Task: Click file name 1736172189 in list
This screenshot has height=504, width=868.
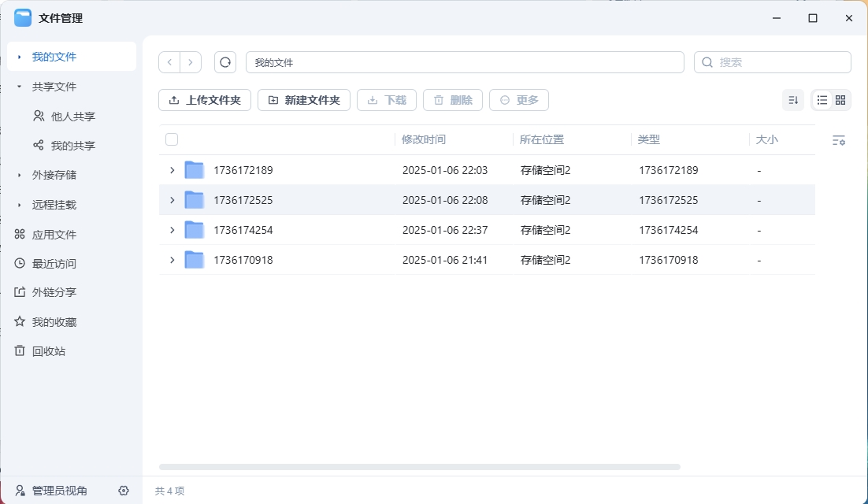Action: pyautogui.click(x=243, y=170)
